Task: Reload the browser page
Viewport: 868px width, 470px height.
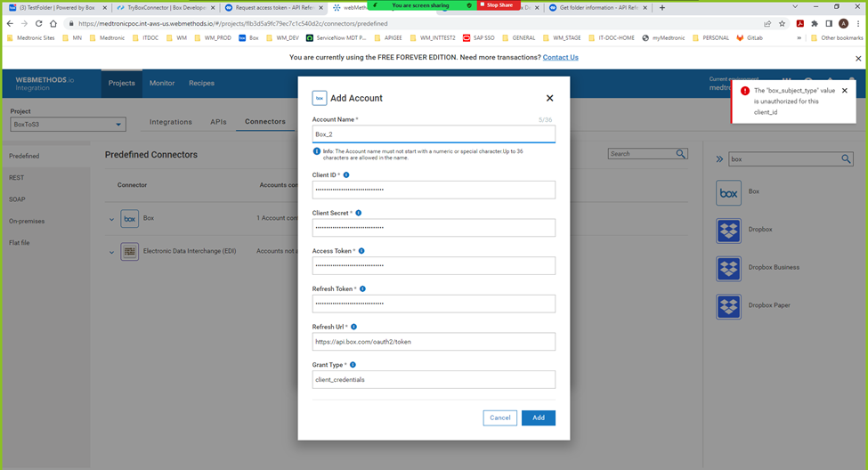Action: click(39, 23)
